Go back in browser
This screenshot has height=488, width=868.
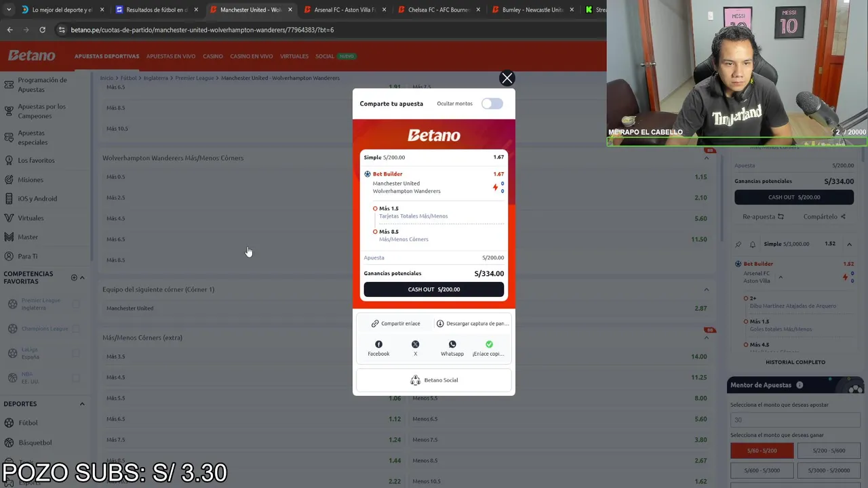[x=9, y=30]
